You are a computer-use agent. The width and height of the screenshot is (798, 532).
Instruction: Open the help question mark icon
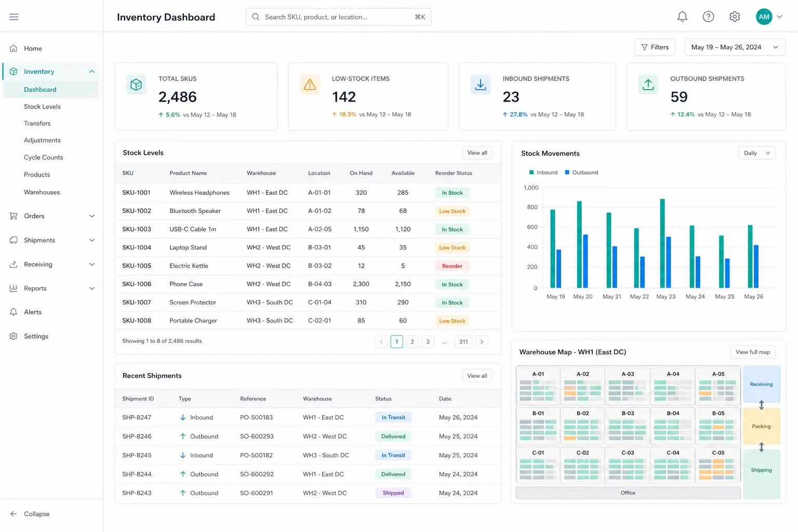tap(708, 17)
